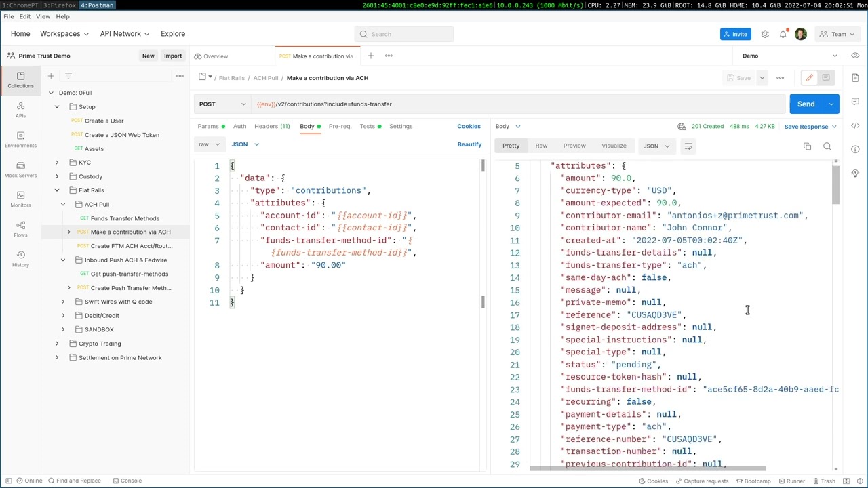Click the response network globe icon
This screenshot has height=488, width=868.
[x=682, y=127]
